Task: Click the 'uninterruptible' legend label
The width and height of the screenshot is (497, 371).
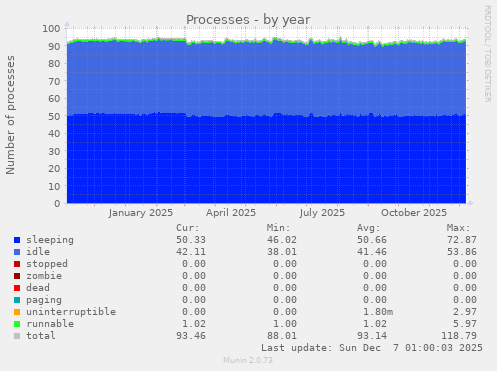Action: tap(71, 312)
